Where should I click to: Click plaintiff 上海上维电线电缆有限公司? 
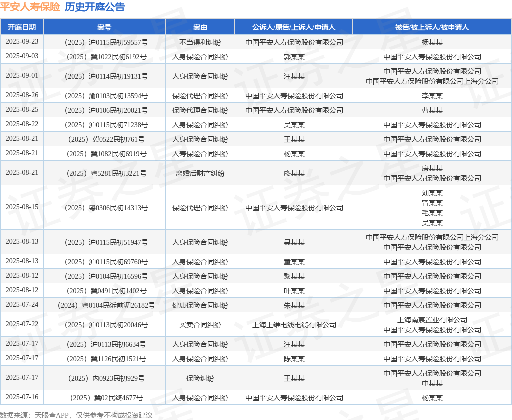point(294,325)
